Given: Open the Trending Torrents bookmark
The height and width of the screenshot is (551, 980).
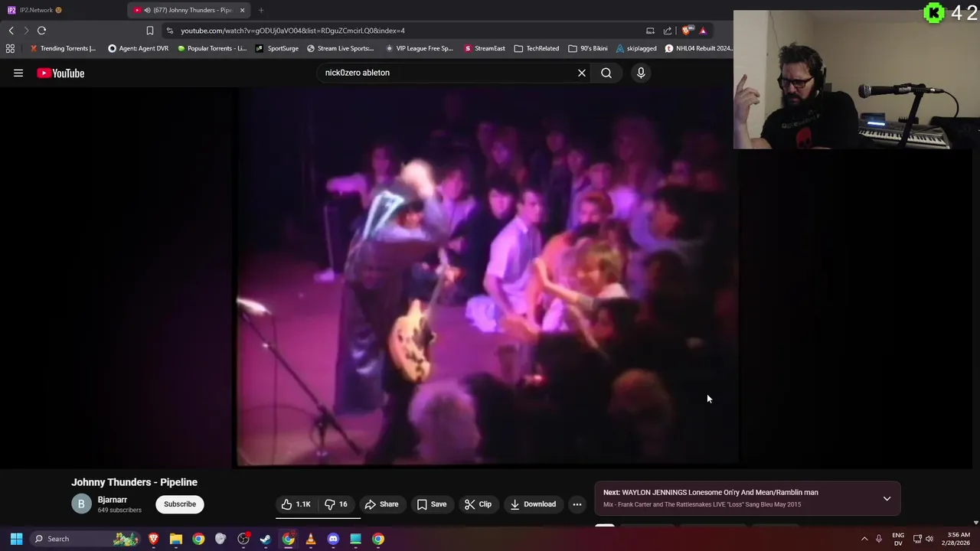Looking at the screenshot, I should 64,48.
